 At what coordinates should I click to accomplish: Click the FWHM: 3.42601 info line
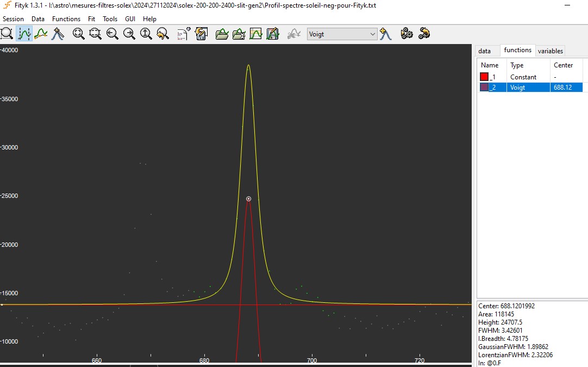(x=501, y=331)
